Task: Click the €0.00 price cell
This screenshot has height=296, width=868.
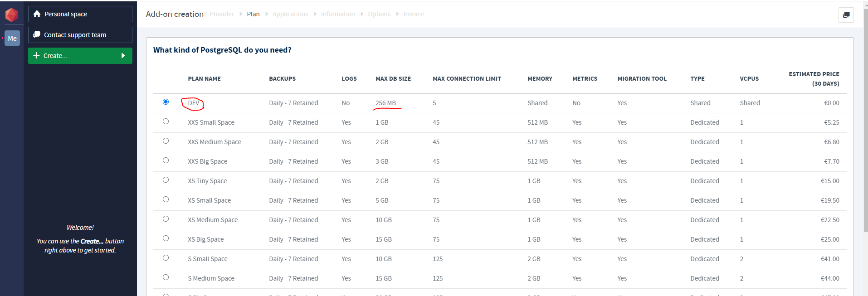Action: [x=831, y=103]
